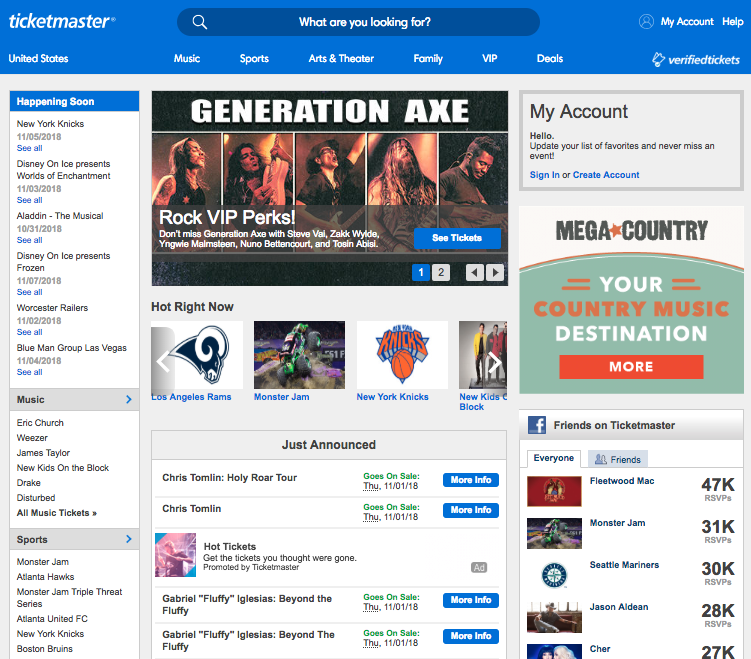This screenshot has width=751, height=659.
Task: Click More Info for Gabriel Iglesias: Beyond the Fluffy
Action: tap(471, 600)
